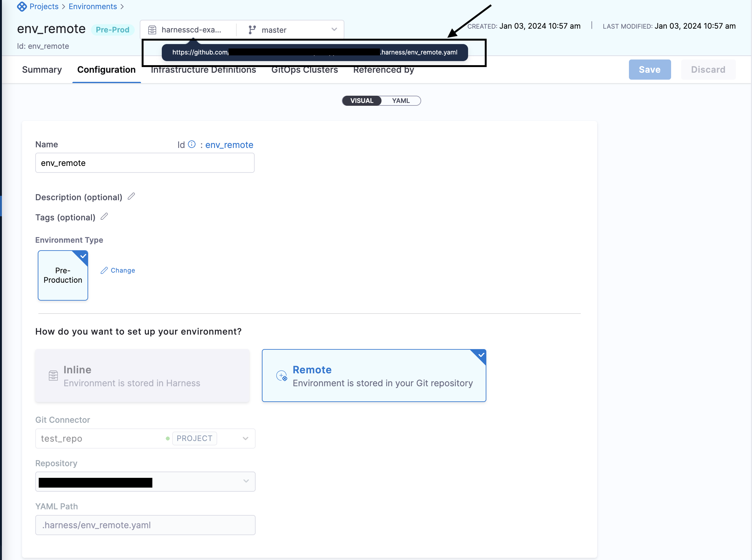Click the Name input field
Image resolution: width=752 pixels, height=560 pixels.
145,163
